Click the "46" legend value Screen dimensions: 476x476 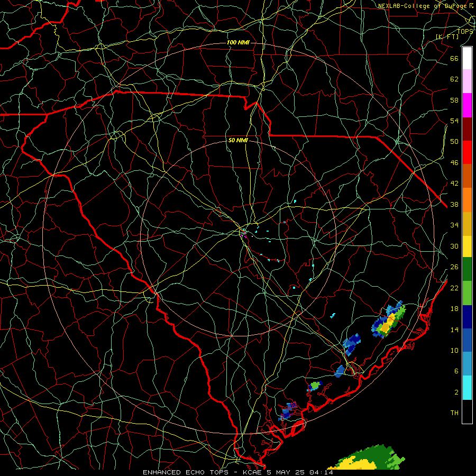[454, 163]
